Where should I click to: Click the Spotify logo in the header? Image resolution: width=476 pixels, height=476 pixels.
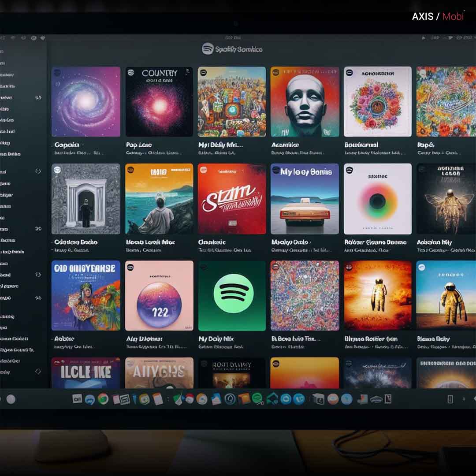208,49
